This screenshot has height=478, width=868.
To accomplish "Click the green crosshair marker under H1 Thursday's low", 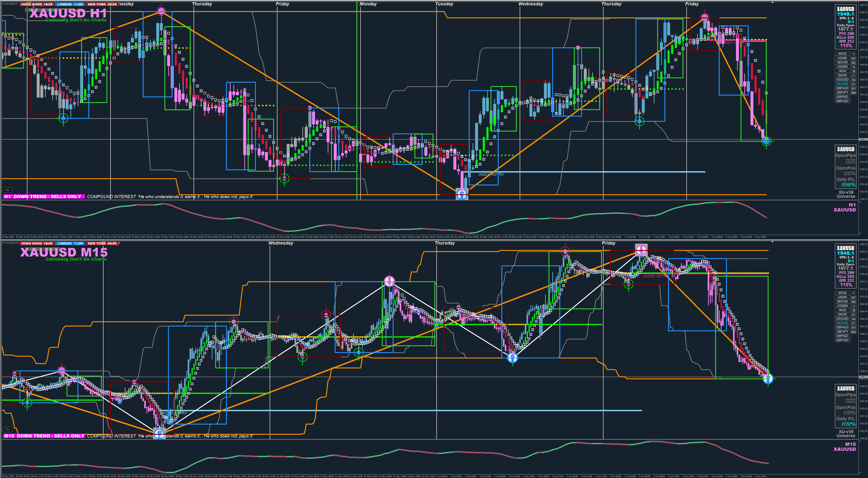I will coord(639,121).
